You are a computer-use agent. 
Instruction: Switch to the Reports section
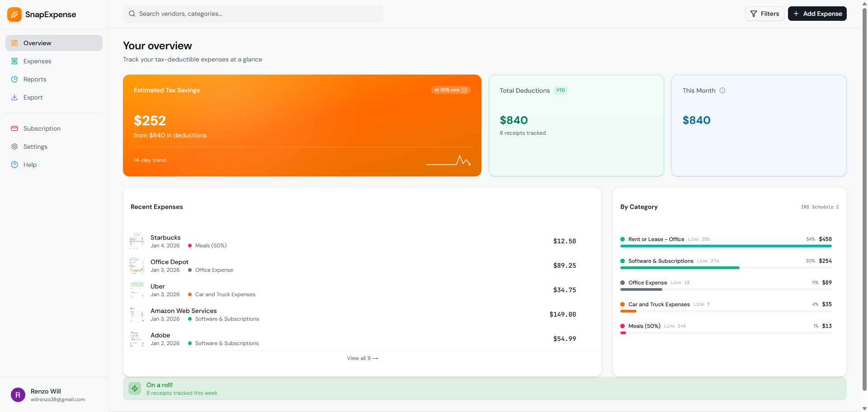[x=34, y=79]
